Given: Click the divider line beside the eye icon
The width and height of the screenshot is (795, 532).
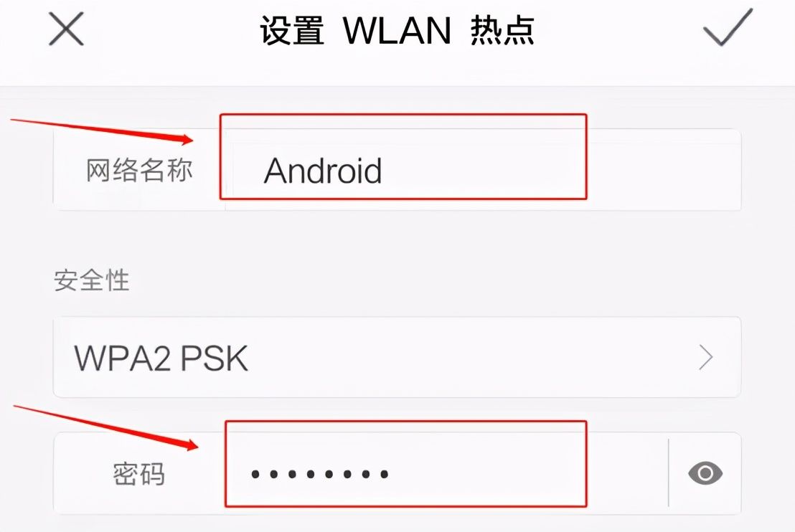Looking at the screenshot, I should 669,472.
